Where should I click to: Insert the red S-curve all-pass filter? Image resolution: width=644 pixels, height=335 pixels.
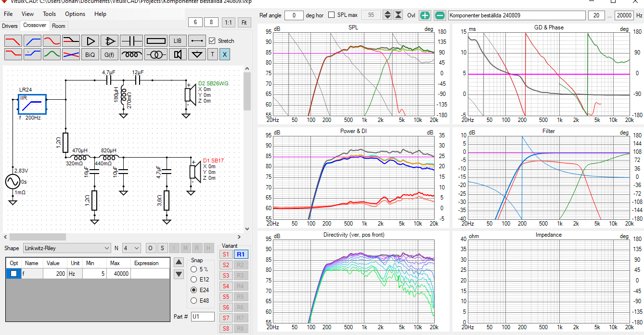(52, 40)
